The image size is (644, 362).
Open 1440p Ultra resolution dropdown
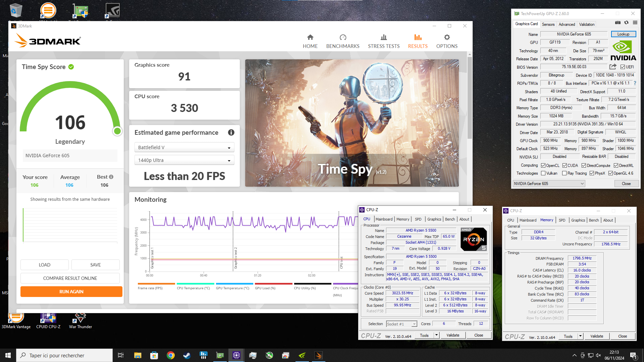184,160
